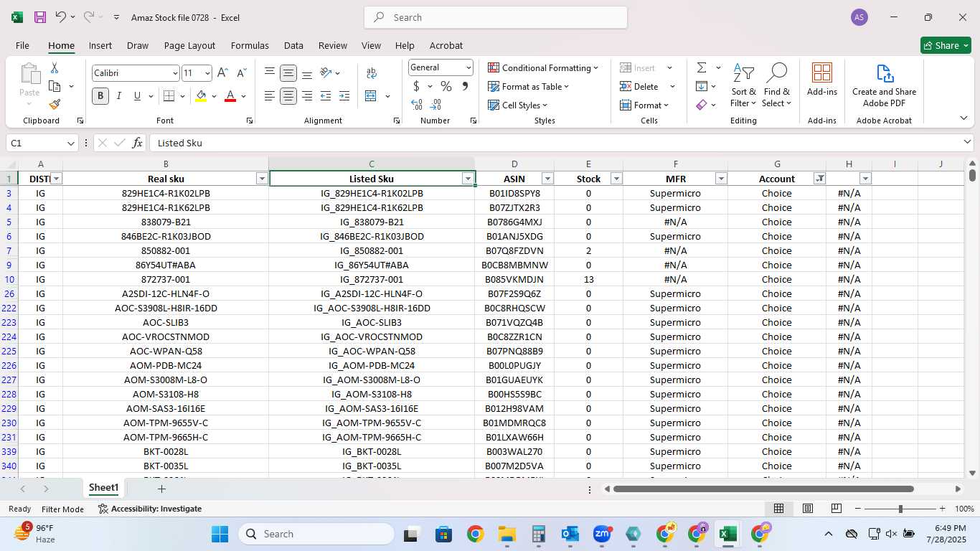Toggle Italic formatting
Image resolution: width=980 pixels, height=551 pixels.
[118, 95]
